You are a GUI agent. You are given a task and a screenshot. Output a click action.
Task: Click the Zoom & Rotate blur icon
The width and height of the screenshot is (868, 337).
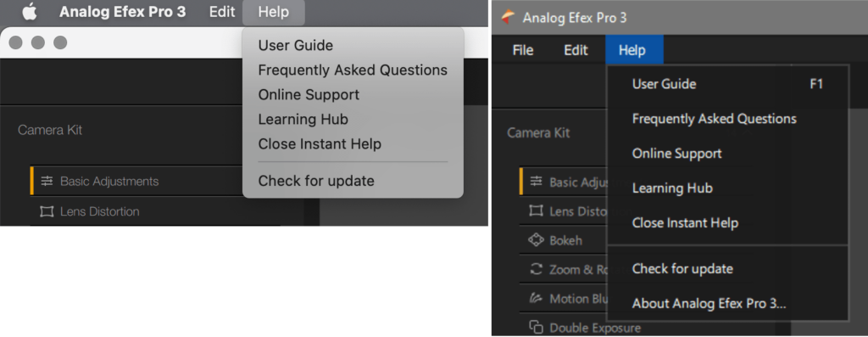[536, 269]
